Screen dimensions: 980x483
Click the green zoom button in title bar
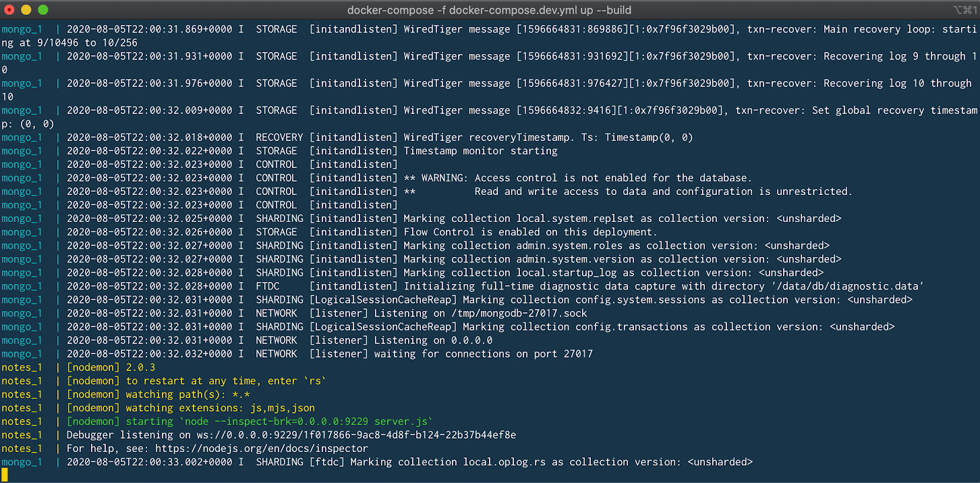(x=44, y=10)
